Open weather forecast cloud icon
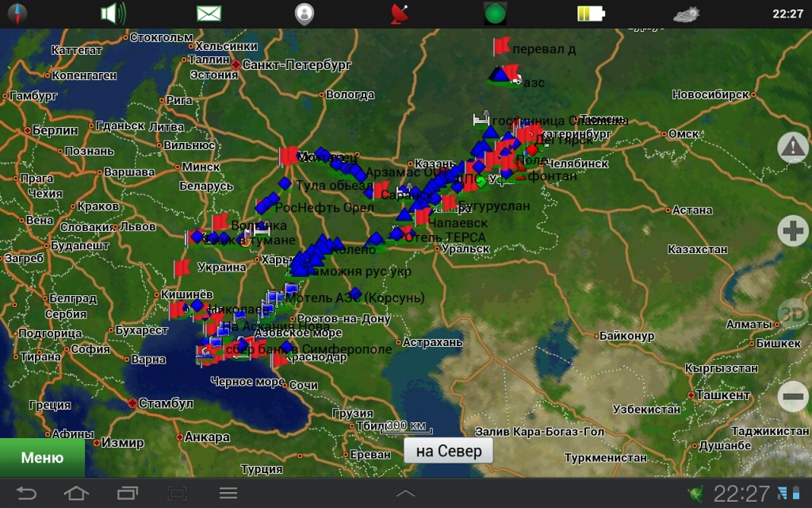 (x=686, y=13)
